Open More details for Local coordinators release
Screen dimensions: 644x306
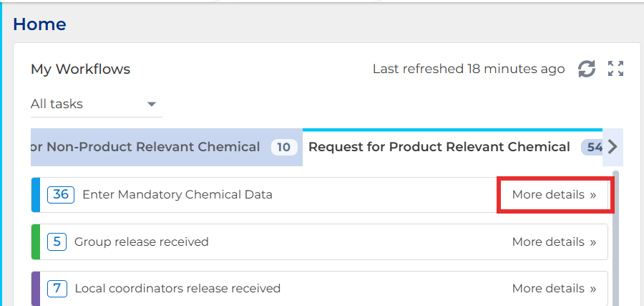[x=554, y=289]
